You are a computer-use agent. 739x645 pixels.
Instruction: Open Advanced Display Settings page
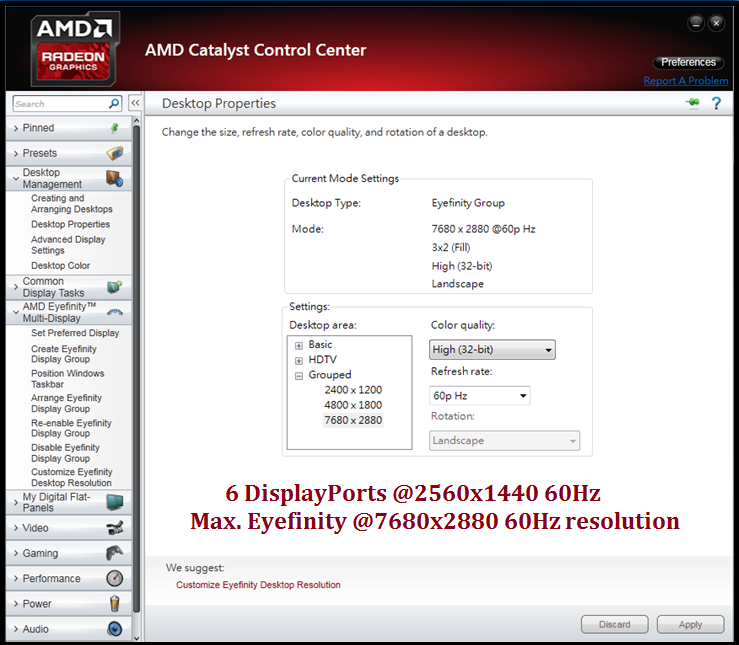68,245
